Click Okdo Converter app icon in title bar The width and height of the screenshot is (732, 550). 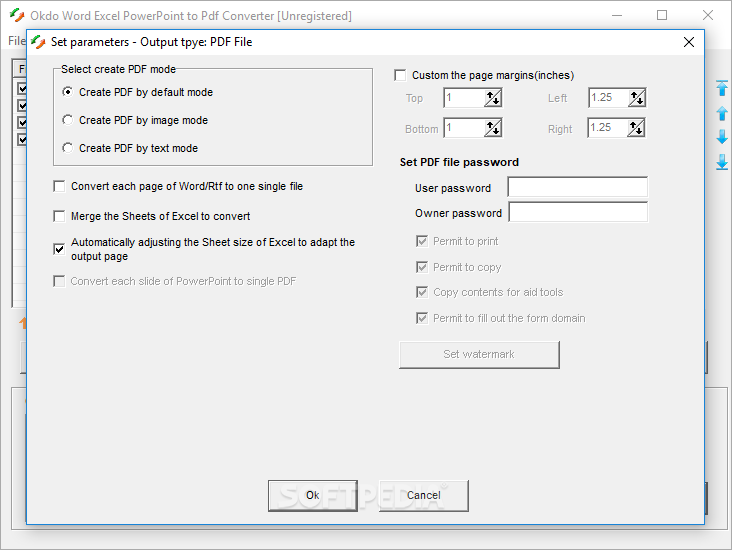point(17,15)
